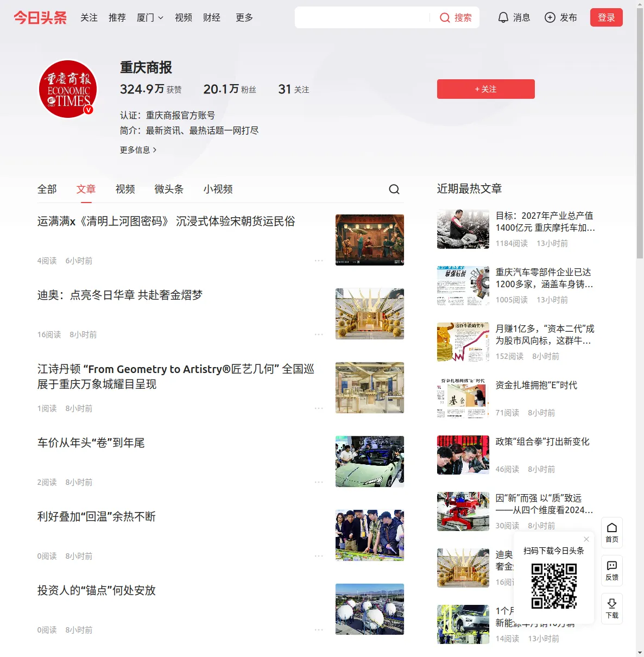This screenshot has height=657, width=644.
Task: Open notifications bell 消息
Action: coord(514,17)
